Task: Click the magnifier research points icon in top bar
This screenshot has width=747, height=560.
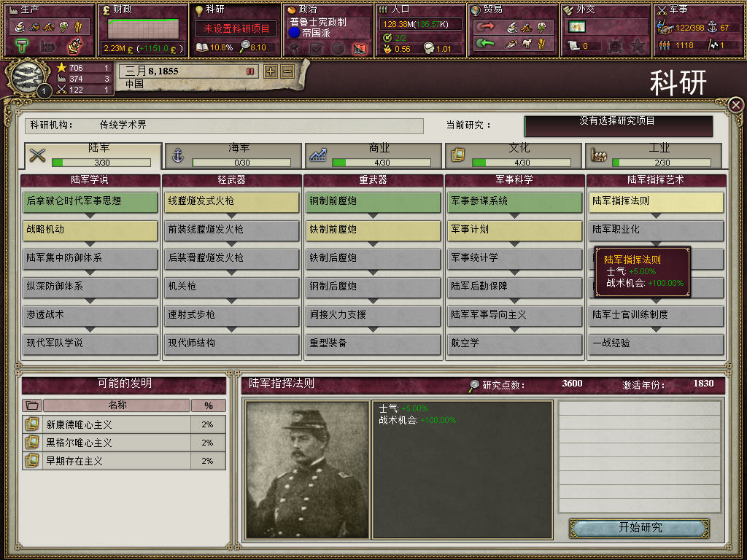Action: (244, 47)
